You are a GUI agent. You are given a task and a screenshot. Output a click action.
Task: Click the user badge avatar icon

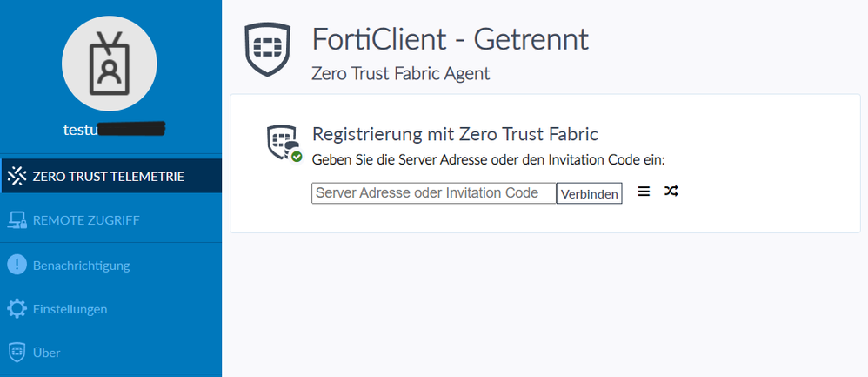point(110,64)
